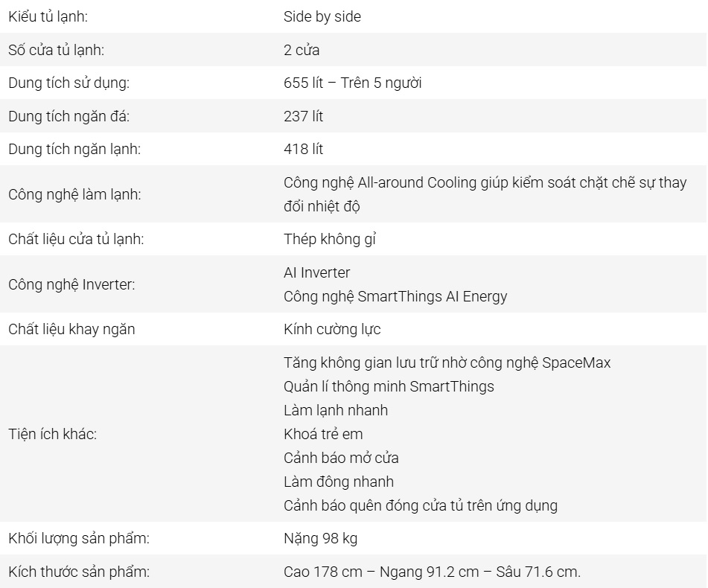Image resolution: width=708 pixels, height=588 pixels.
Task: Click "Công nghệ SmartThings AI Energy" line
Action: coord(395,296)
